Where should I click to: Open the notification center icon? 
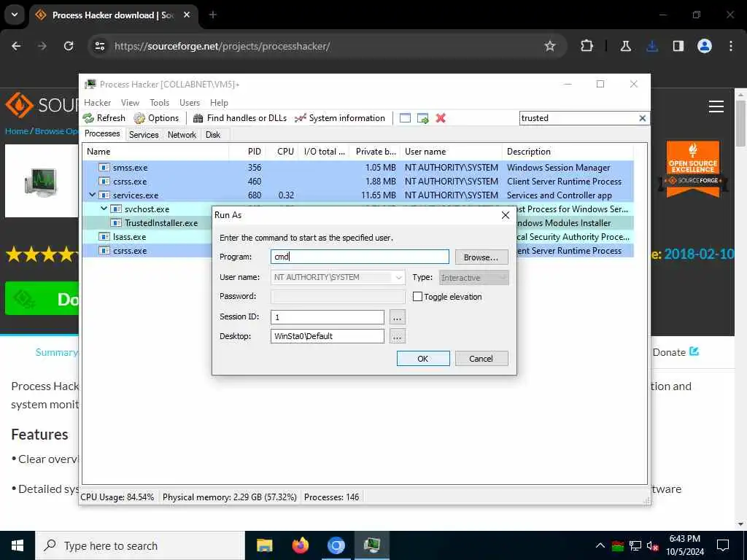pos(723,545)
